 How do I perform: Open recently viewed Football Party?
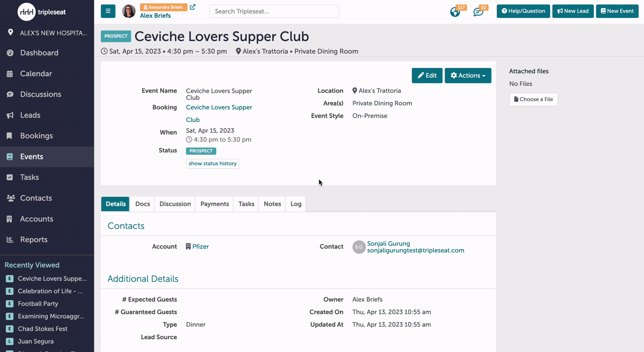point(38,304)
